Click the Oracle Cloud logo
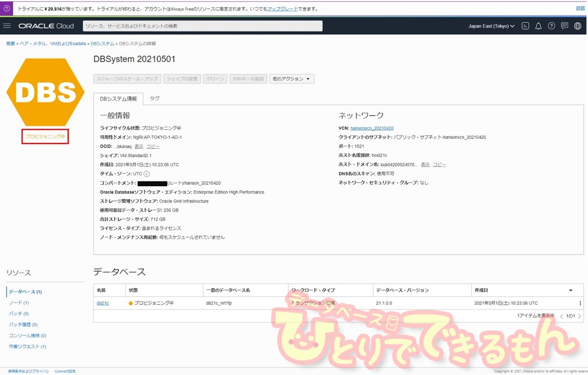 click(x=46, y=26)
